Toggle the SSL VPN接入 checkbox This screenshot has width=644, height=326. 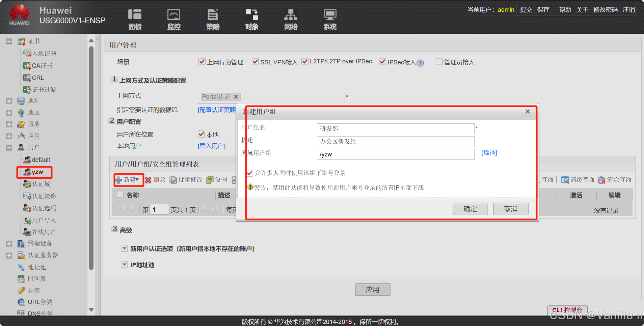click(255, 62)
